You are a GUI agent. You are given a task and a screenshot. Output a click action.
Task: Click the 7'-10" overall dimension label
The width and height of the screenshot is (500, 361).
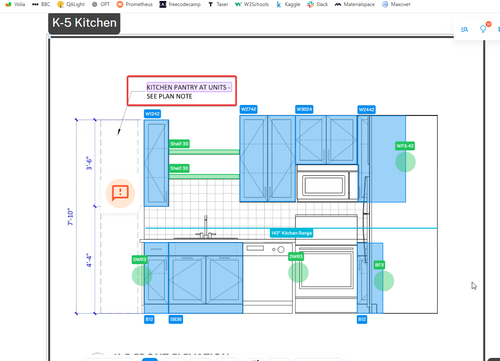[71, 217]
